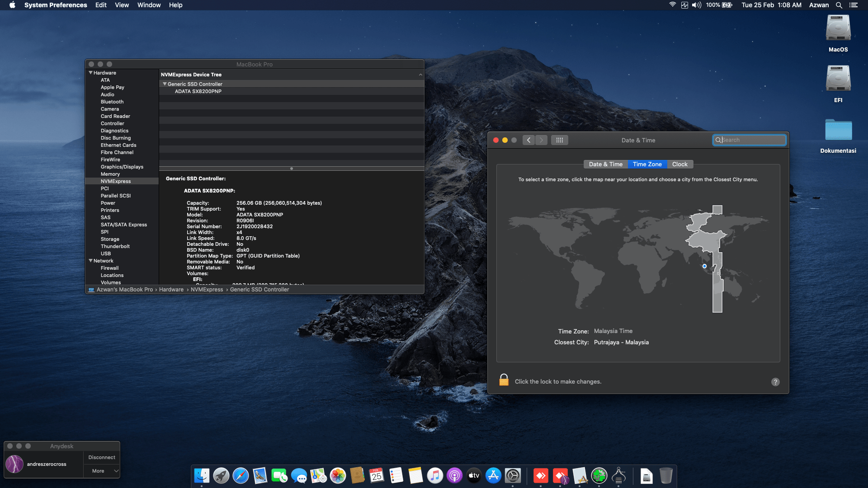868x488 pixels.
Task: Open Apple TV from the dock
Action: click(474, 475)
